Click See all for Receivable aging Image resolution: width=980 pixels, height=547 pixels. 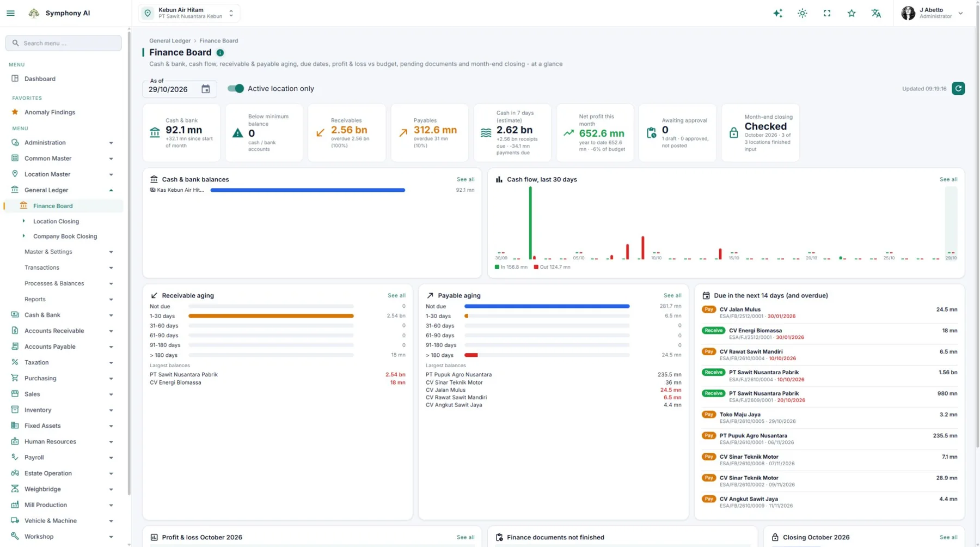[x=396, y=295]
